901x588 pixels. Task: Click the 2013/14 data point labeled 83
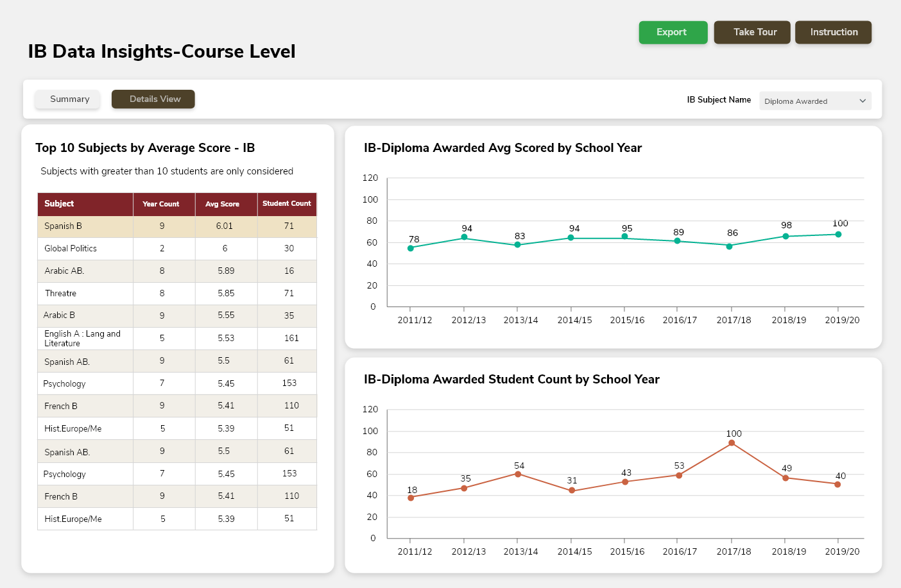coord(517,245)
